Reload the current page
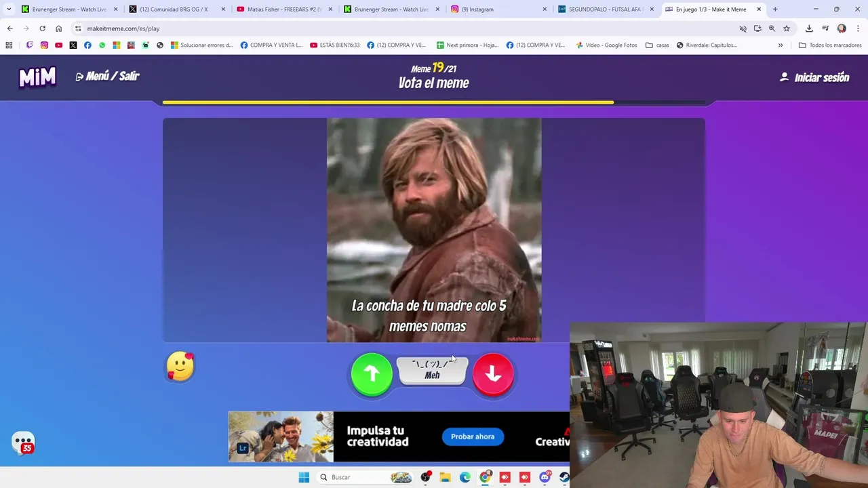This screenshot has width=868, height=488. (x=42, y=28)
